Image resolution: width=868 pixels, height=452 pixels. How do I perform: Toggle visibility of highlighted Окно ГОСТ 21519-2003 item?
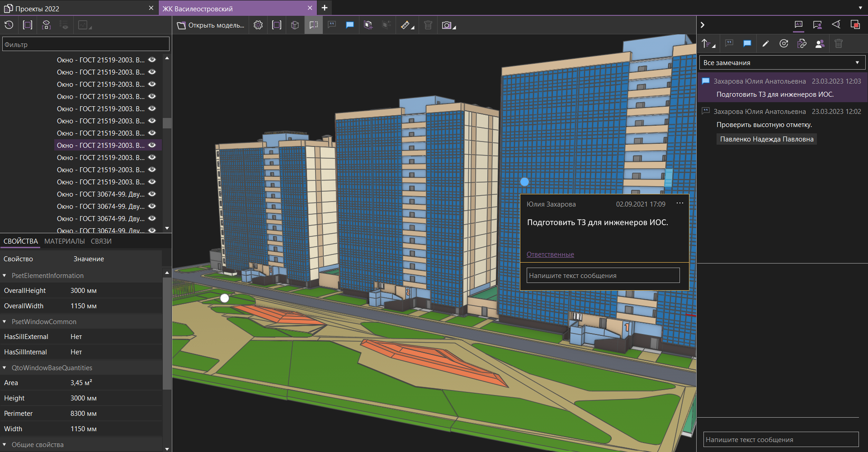pyautogui.click(x=152, y=145)
